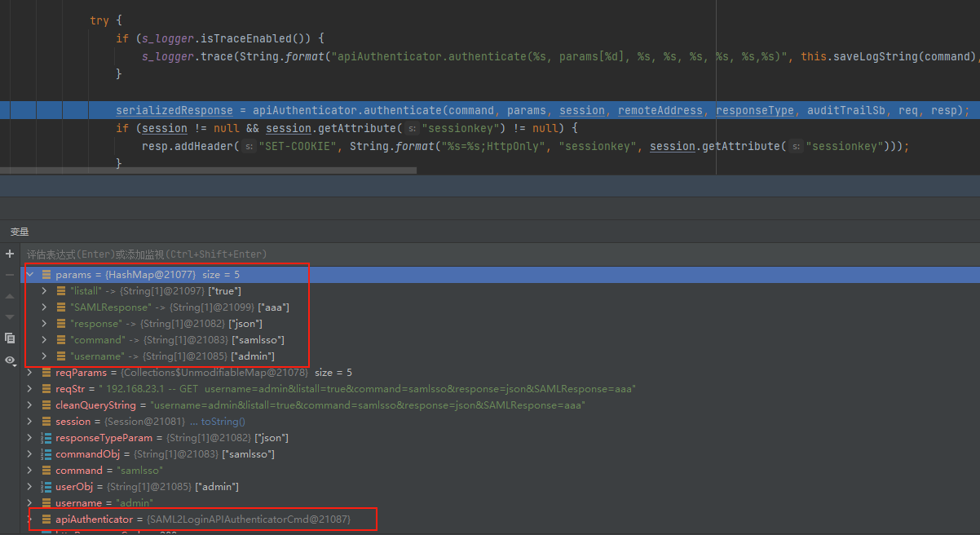Click the commandObj array type icon

coord(46,454)
